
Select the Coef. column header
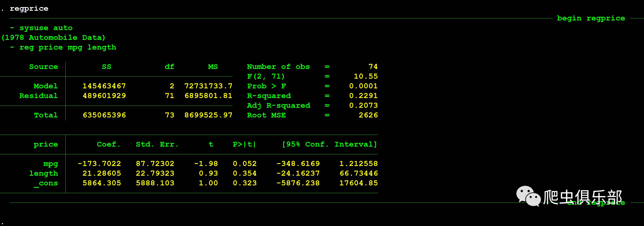tap(108, 144)
